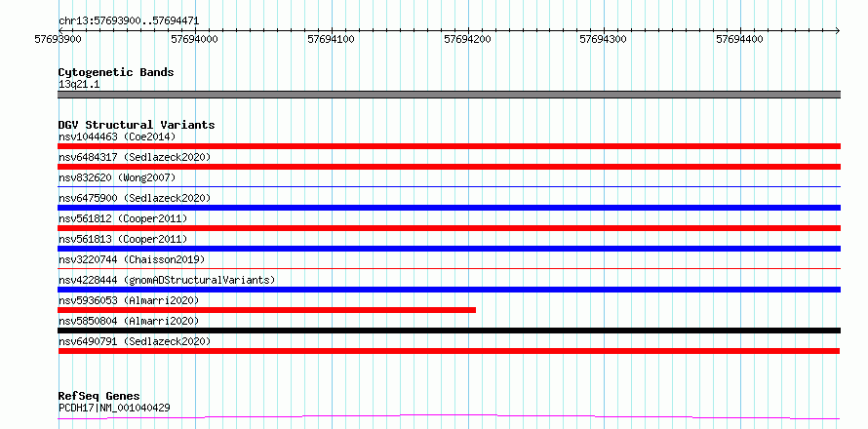The height and width of the screenshot is (429, 868).
Task: Click the 57694400 ruler position label
Action: [x=739, y=39]
